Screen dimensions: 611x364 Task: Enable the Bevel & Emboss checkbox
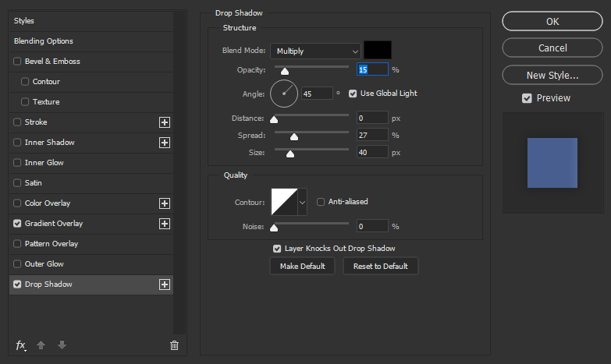(x=17, y=62)
